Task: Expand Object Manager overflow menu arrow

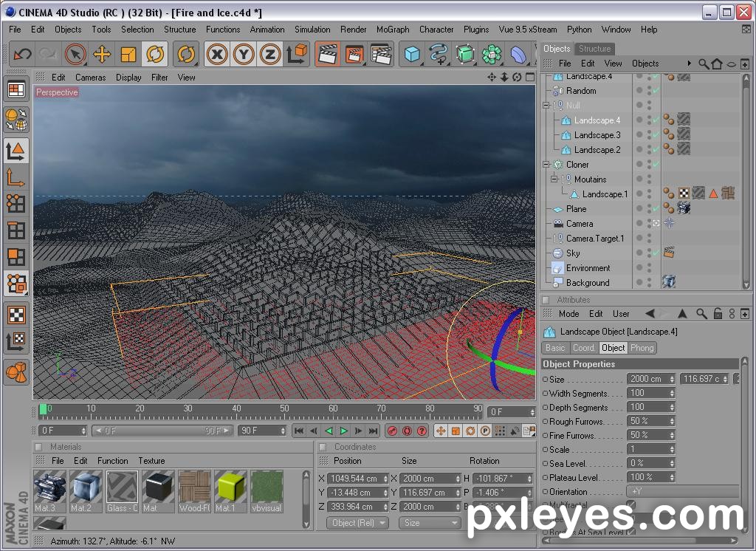Action: coord(689,64)
